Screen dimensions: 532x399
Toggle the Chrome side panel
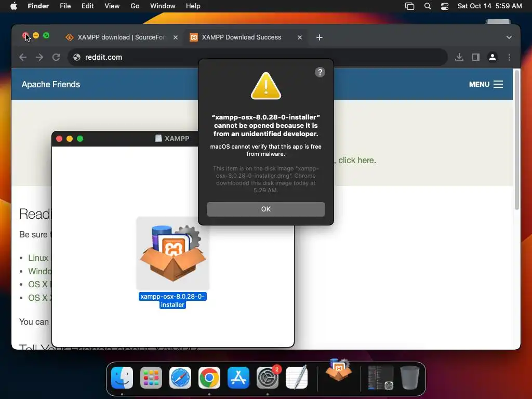(476, 57)
